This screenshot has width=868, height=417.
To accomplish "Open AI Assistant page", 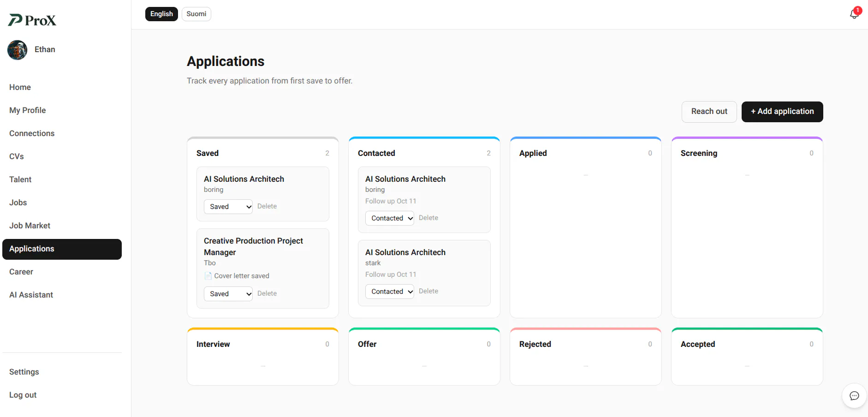I will pyautogui.click(x=62, y=295).
